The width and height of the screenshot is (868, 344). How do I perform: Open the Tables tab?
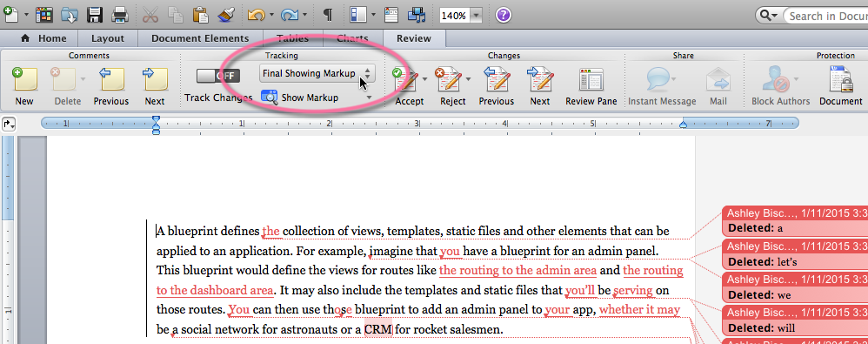click(x=292, y=38)
